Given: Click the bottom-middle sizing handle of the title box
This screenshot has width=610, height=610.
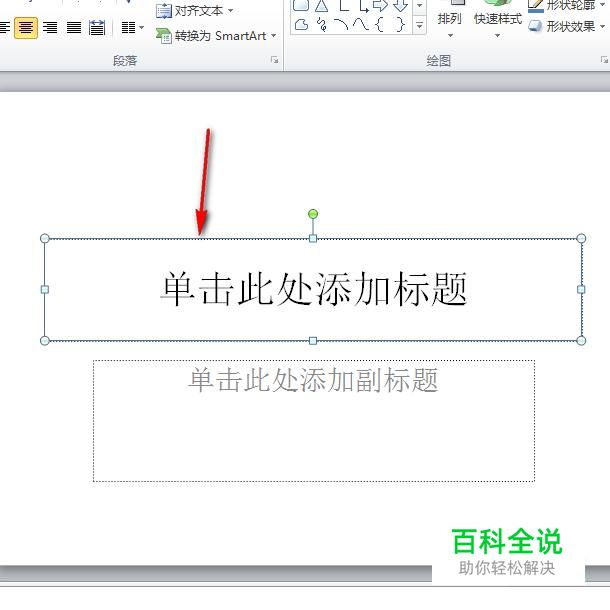Looking at the screenshot, I should [313, 341].
